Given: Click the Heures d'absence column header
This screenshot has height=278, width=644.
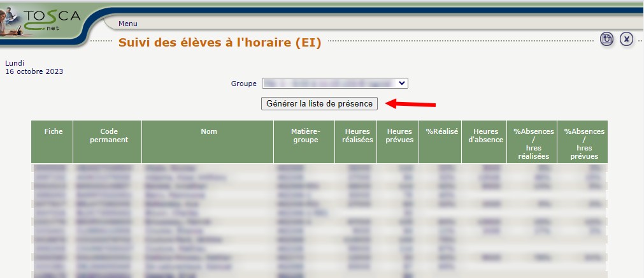Looking at the screenshot, I should tap(483, 135).
